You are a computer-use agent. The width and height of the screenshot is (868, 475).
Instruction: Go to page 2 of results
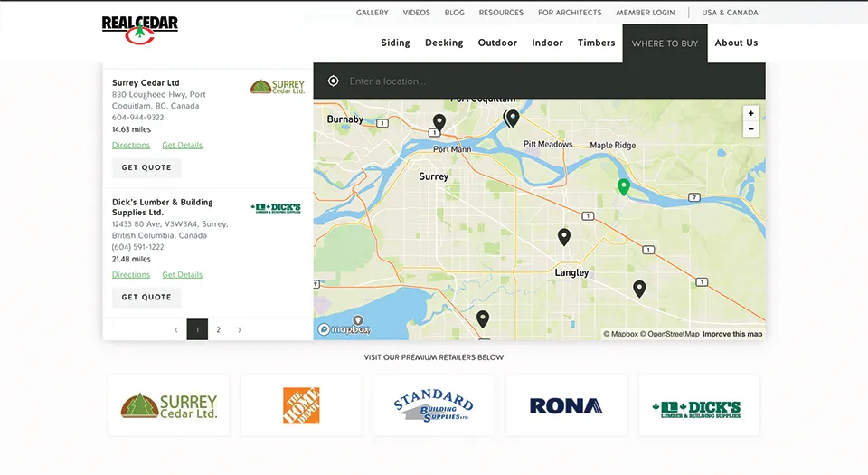(x=218, y=330)
